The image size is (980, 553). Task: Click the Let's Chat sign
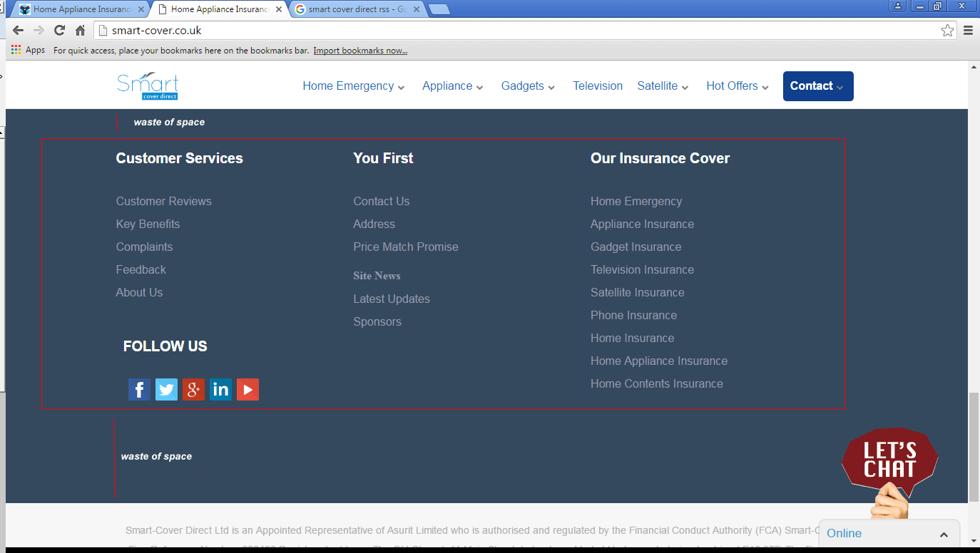point(889,461)
